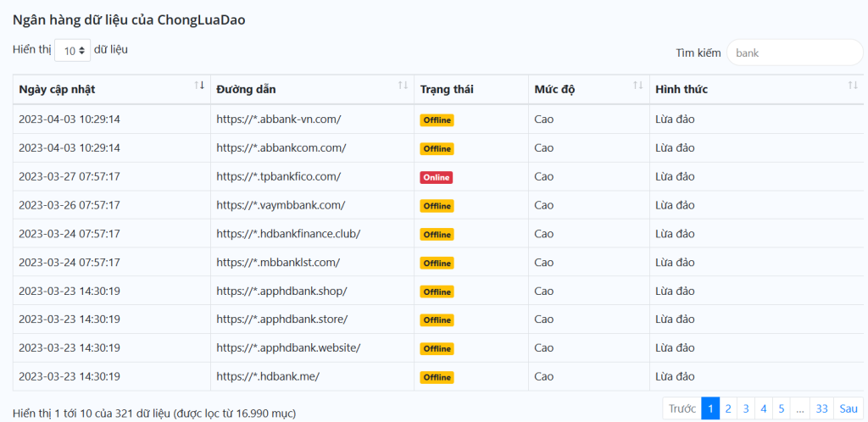868x422 pixels.
Task: Go to page 3 of results
Action: pos(746,408)
